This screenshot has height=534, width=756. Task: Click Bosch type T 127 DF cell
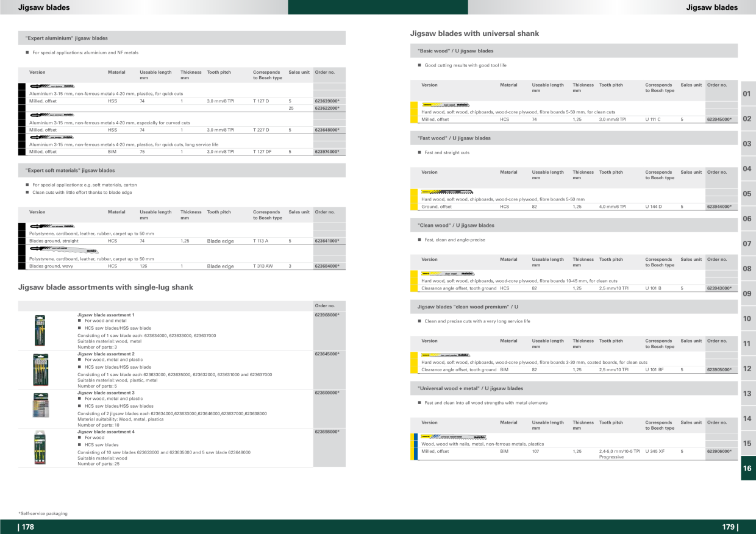[262, 152]
